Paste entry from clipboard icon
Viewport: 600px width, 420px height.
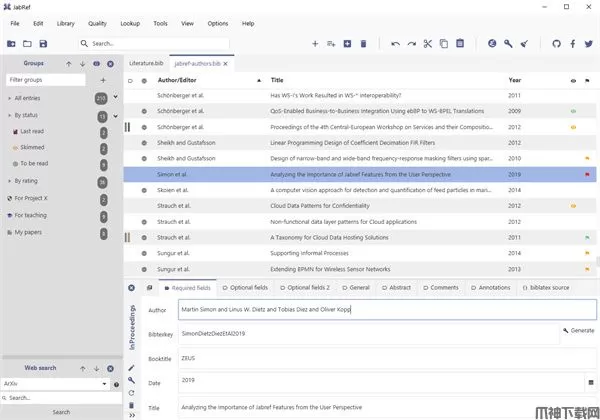[x=460, y=43]
